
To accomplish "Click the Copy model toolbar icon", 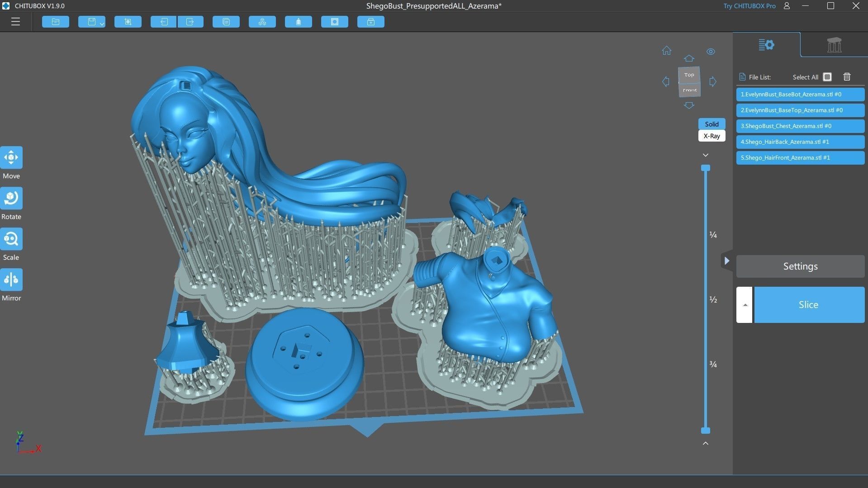I will point(226,22).
